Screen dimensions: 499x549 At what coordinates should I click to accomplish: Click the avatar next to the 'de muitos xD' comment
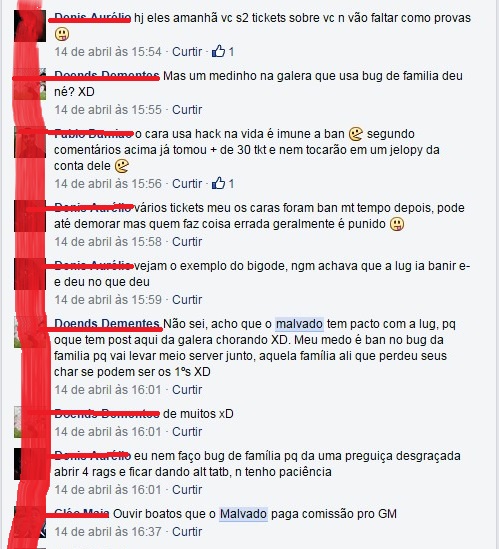30,422
